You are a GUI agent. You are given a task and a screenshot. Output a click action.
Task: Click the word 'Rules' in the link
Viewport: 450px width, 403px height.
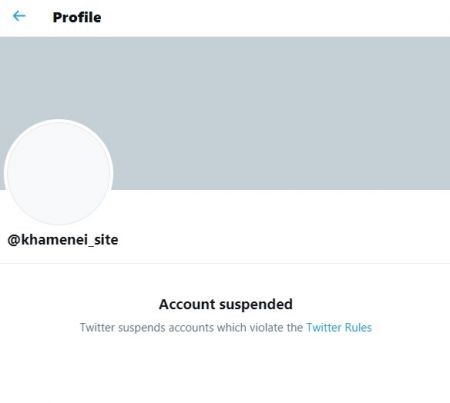pos(358,327)
